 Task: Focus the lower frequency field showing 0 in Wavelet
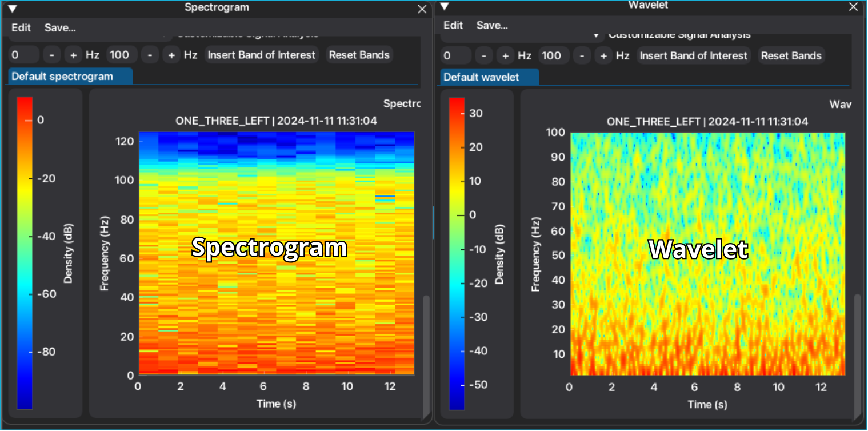click(455, 55)
